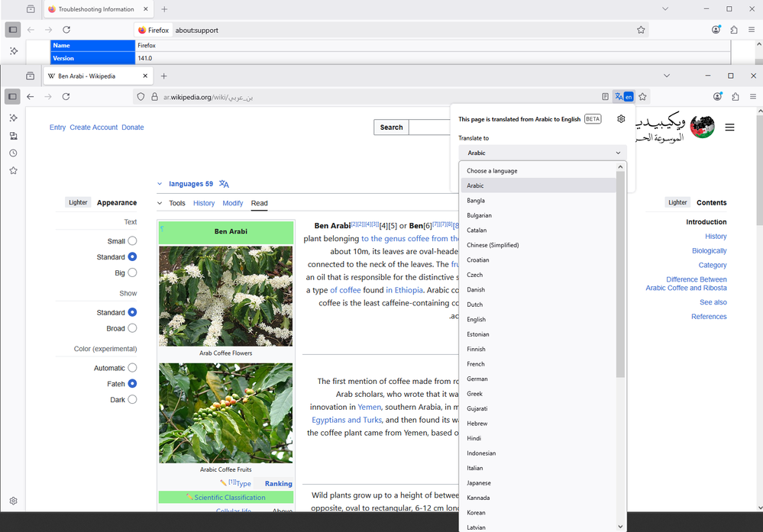
Task: Click the Create Account link
Action: [93, 127]
